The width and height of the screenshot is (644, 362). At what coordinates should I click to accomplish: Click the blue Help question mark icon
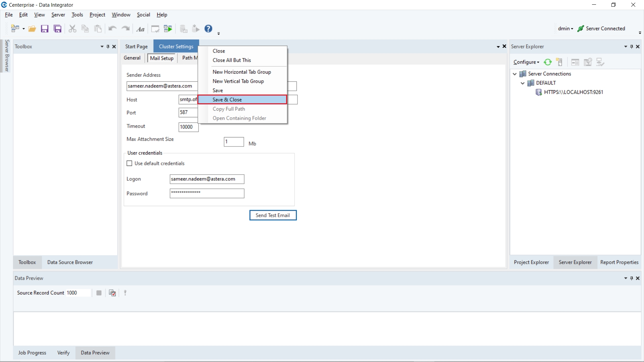[208, 29]
